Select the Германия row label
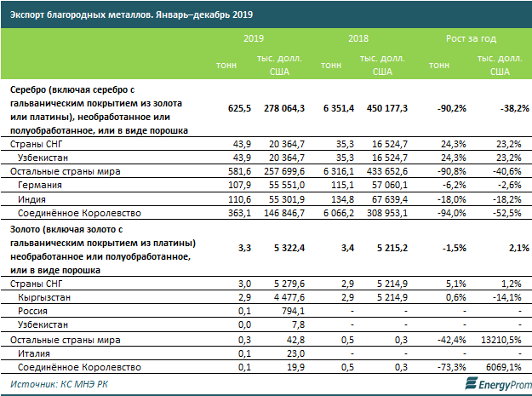Screen dimensions: 532x396 pyautogui.click(x=41, y=185)
